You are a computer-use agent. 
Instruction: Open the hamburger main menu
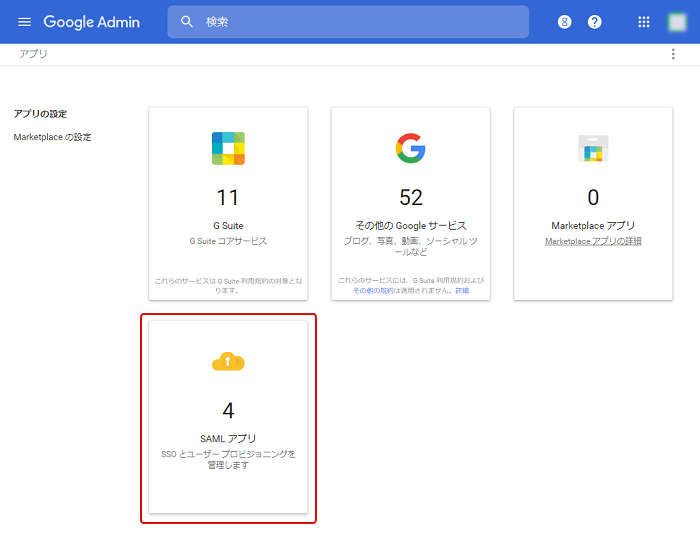[24, 22]
